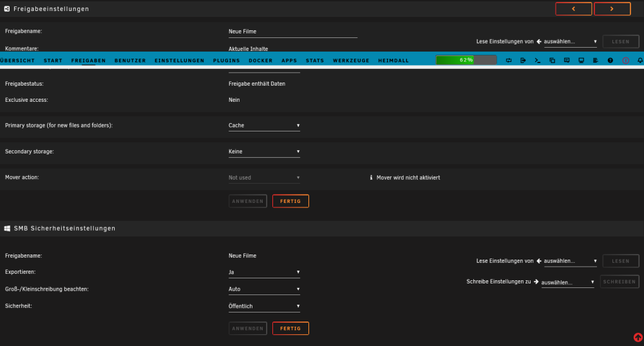Open the HEIMDALL tab
Screen dimensions: 644x346
(393, 61)
